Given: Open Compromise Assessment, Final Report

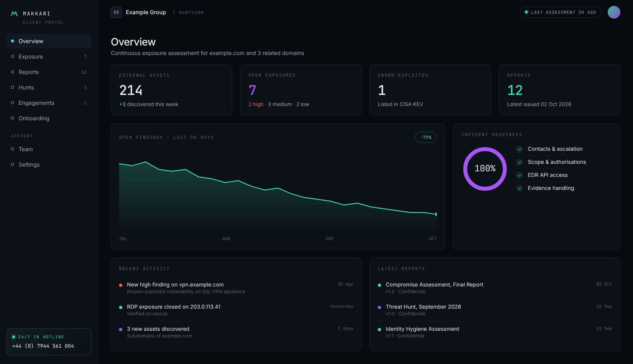Looking at the screenshot, I should [495, 288].
